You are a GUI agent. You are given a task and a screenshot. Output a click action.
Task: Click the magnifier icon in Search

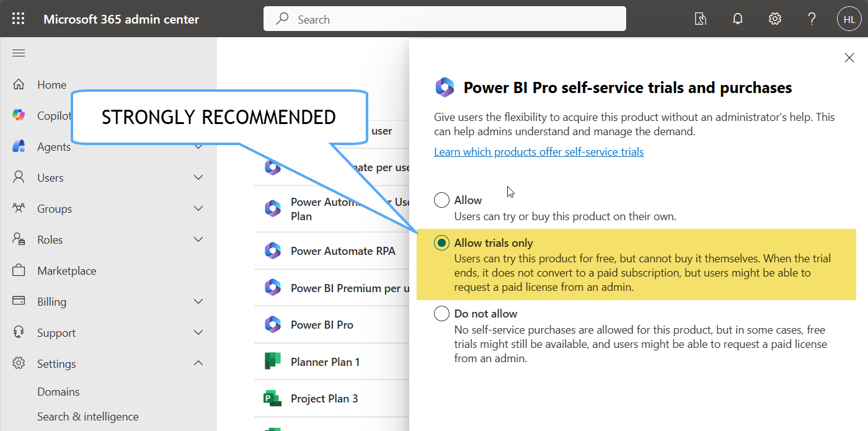tap(283, 19)
